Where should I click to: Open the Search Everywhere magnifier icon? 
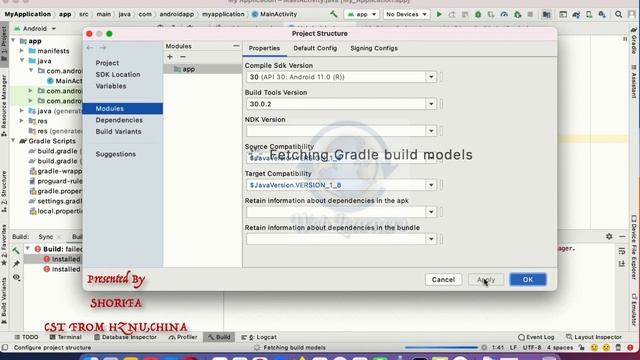(x=618, y=14)
